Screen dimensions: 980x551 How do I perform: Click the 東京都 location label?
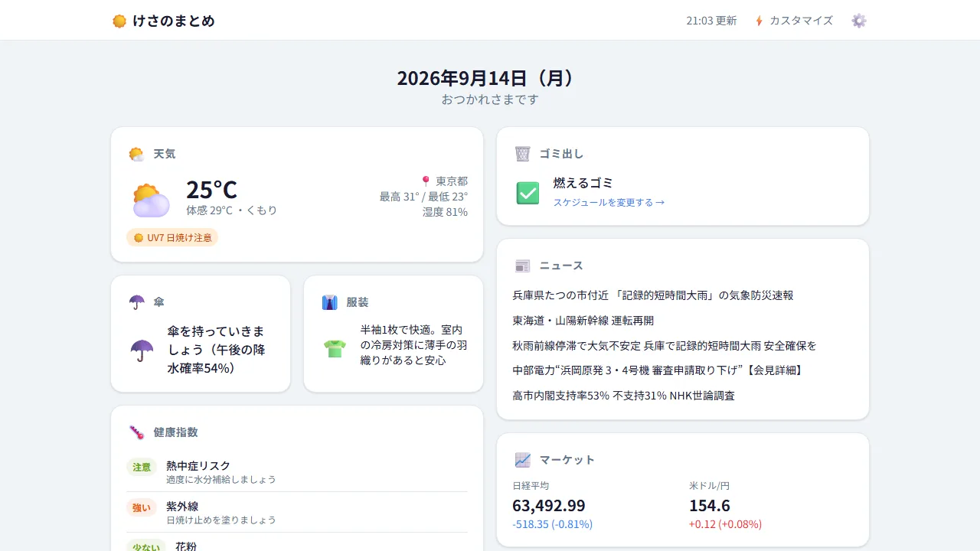[x=452, y=181]
